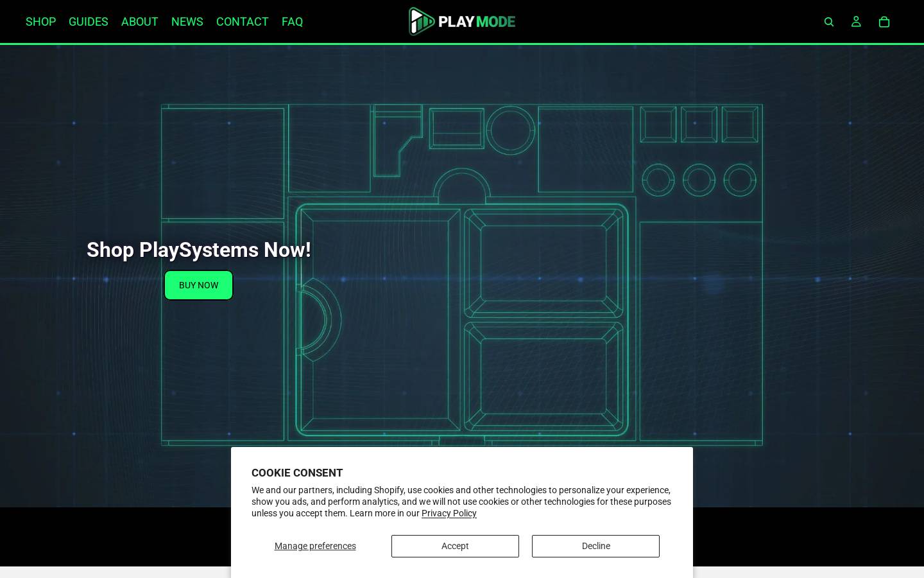Open the shopping cart icon
The height and width of the screenshot is (578, 924).
tap(884, 22)
